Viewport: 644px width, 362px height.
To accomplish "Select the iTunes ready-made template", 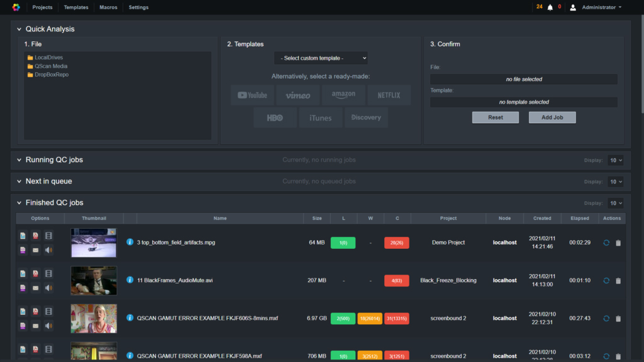I will [x=320, y=118].
